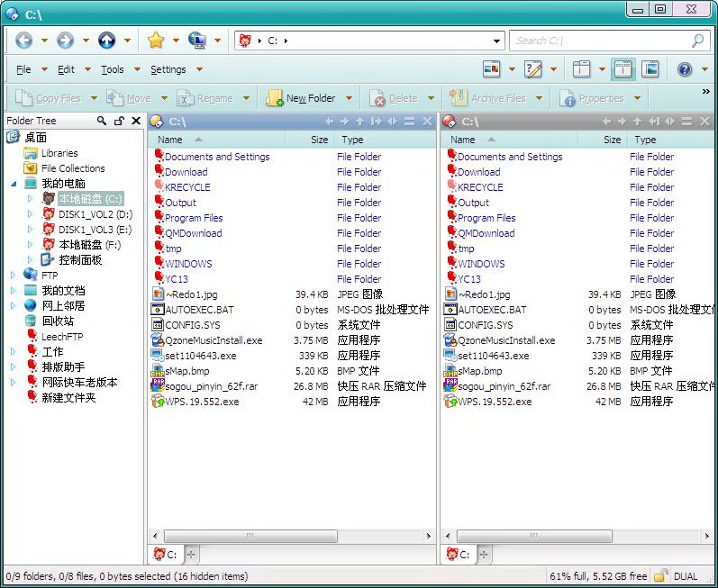
Task: Open the Tools menu
Action: [x=113, y=69]
